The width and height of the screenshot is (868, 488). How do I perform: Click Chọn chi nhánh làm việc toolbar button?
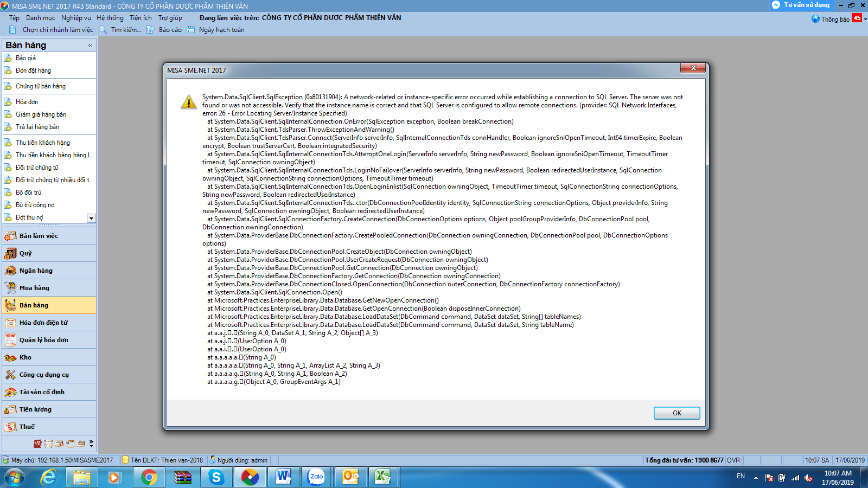pos(52,30)
